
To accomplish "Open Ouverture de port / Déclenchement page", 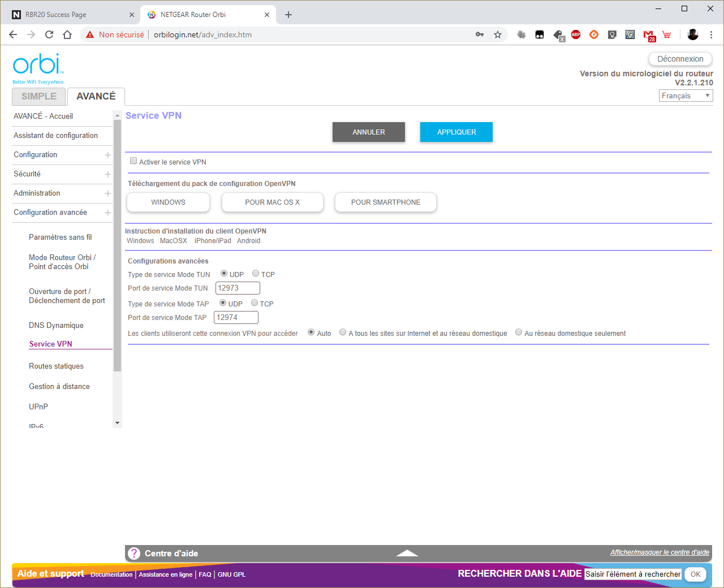I will click(x=67, y=296).
